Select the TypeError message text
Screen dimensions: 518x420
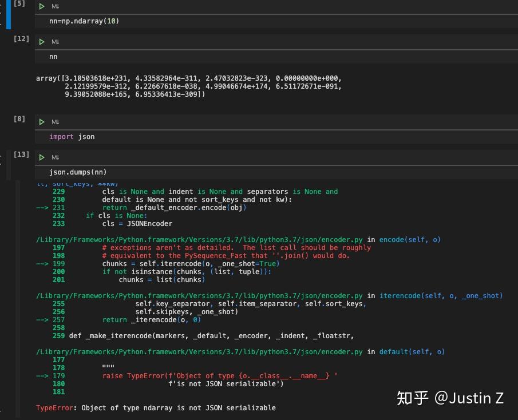point(155,407)
